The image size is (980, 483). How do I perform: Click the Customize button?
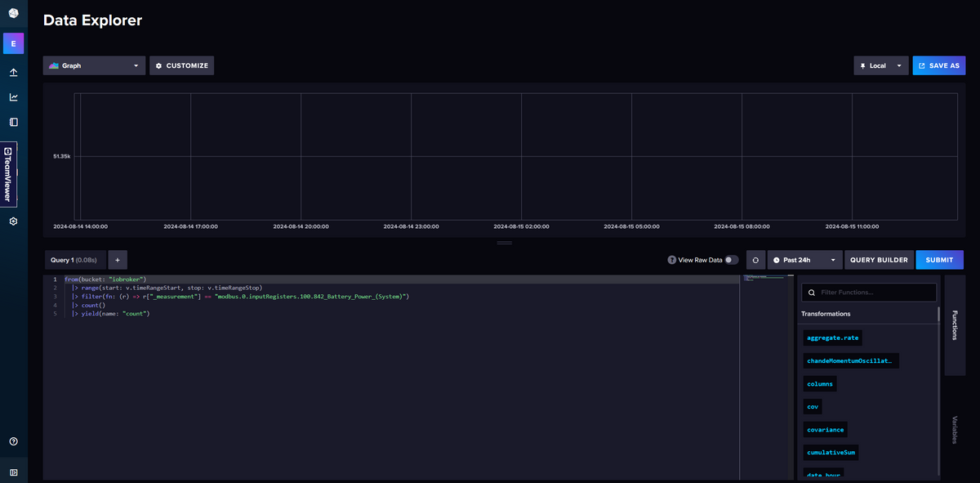pos(181,65)
